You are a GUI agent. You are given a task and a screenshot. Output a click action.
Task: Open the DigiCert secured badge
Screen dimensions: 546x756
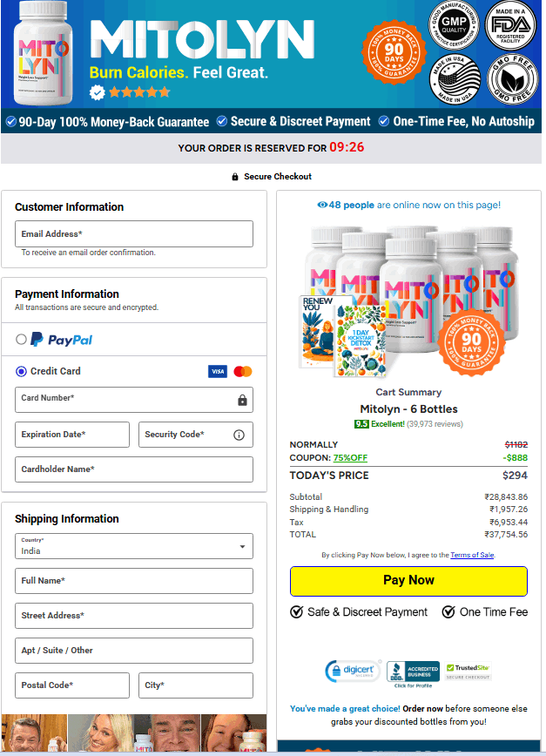tap(353, 671)
